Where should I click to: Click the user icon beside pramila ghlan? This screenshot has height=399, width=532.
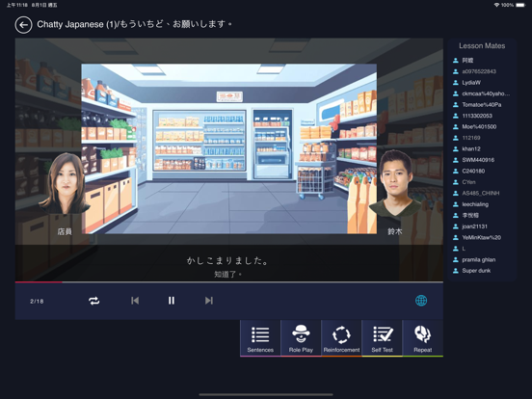pyautogui.click(x=456, y=259)
